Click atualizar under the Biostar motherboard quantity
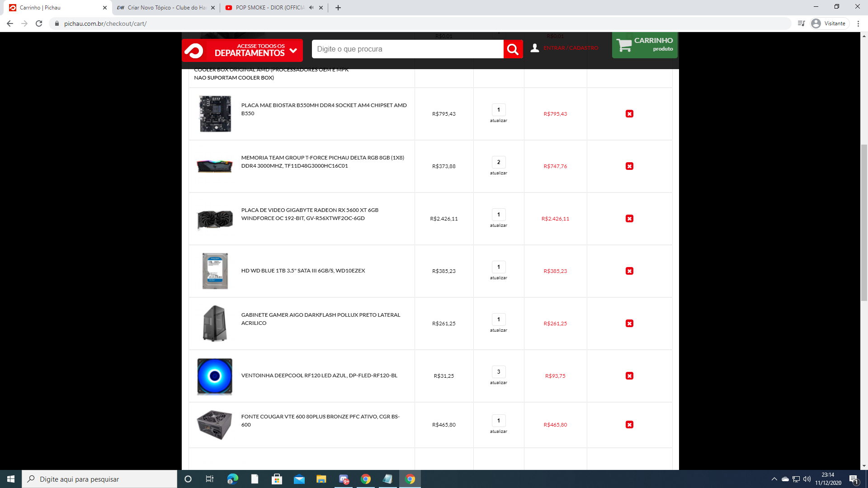This screenshot has height=488, width=868. pos(499,121)
